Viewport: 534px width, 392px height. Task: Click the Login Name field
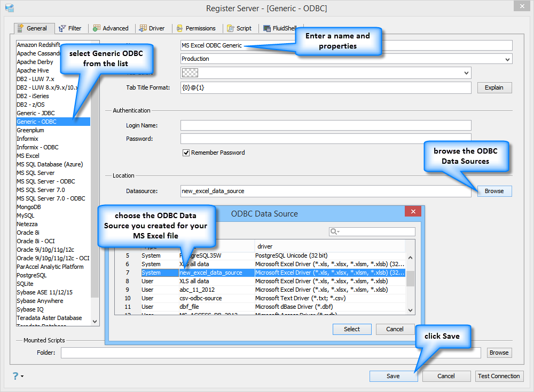tap(326, 125)
